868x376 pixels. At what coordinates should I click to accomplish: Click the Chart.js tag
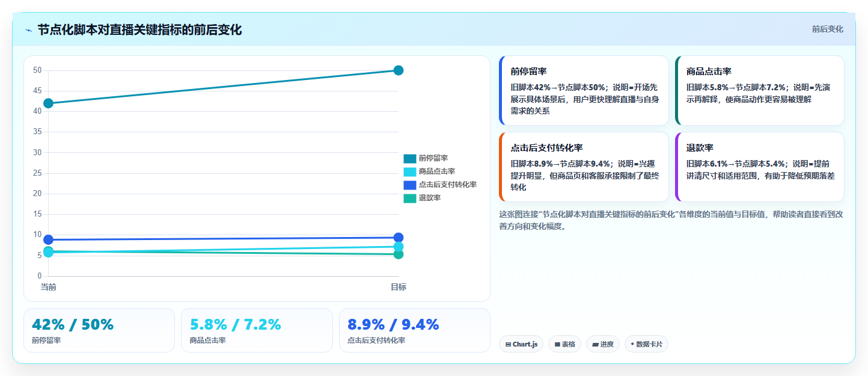(x=521, y=344)
